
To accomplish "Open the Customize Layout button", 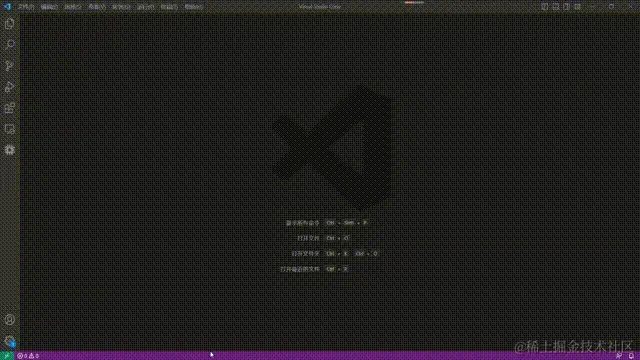I will tap(578, 7).
